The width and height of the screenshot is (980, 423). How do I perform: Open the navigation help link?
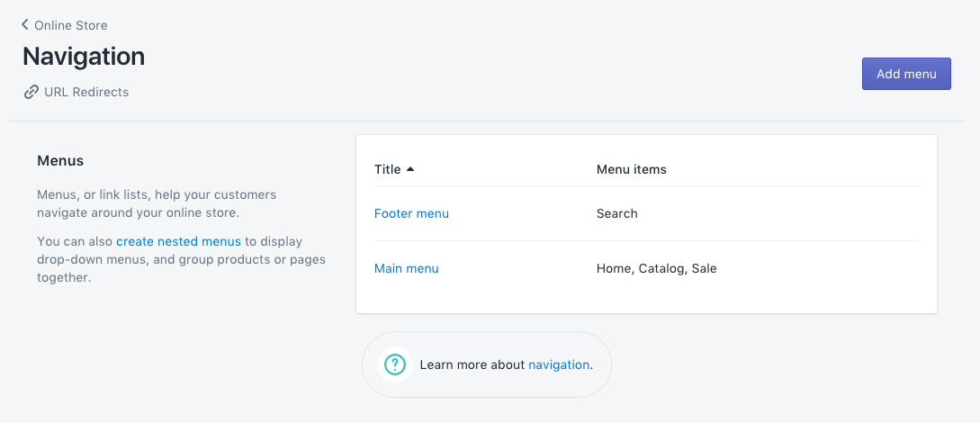[558, 364]
